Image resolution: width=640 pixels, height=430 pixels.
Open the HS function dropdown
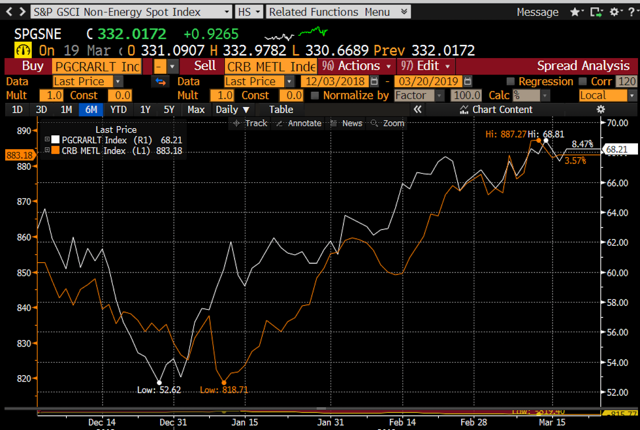(x=249, y=12)
